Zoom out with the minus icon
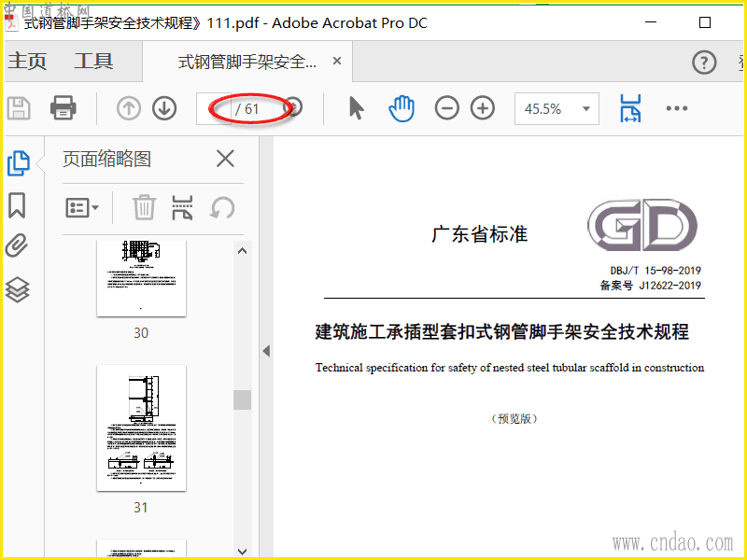The image size is (747, 560). (446, 108)
